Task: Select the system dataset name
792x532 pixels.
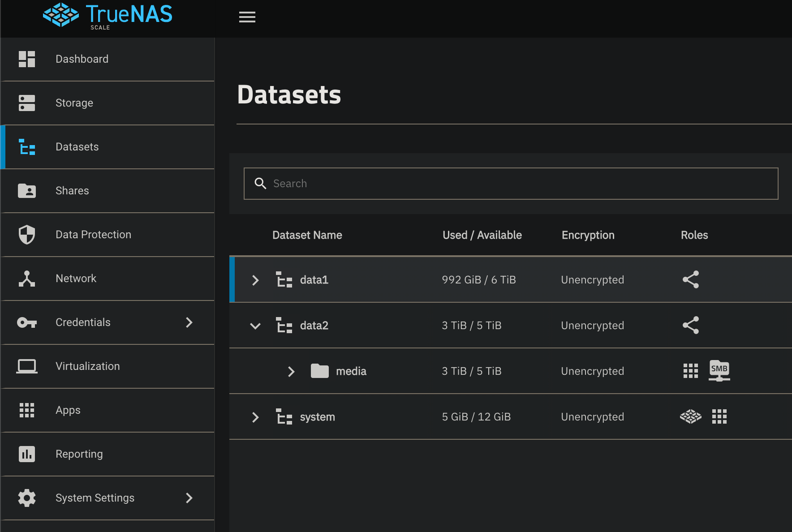Action: point(318,417)
